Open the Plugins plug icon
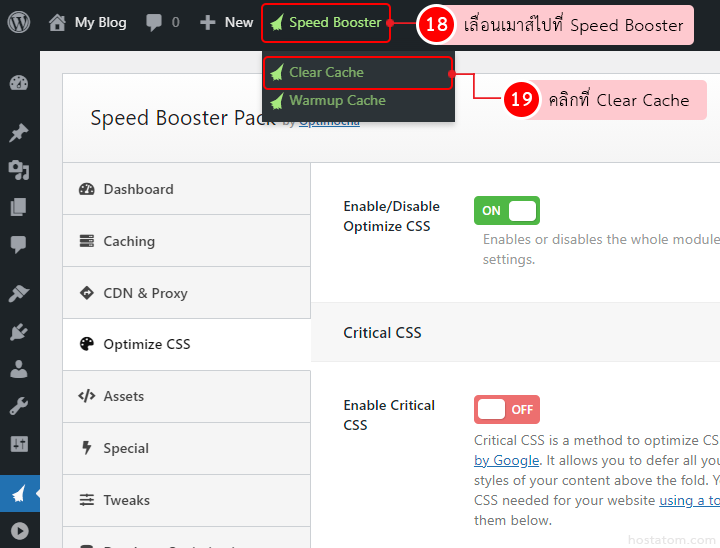This screenshot has width=720, height=548. 19,332
